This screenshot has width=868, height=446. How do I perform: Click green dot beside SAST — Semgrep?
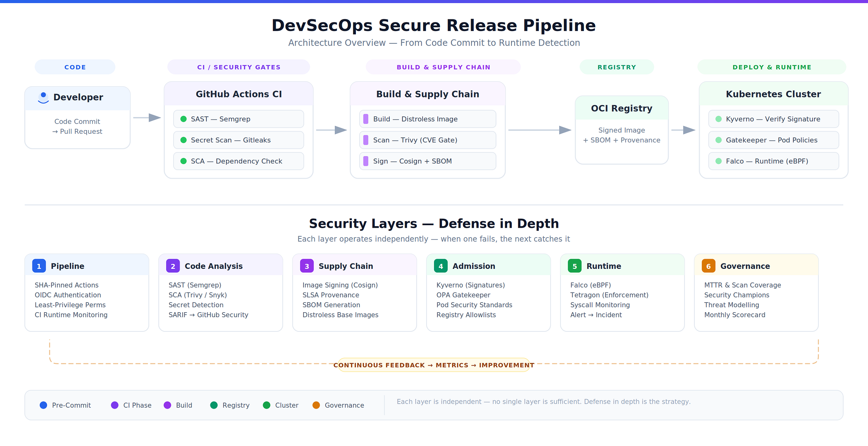[183, 119]
